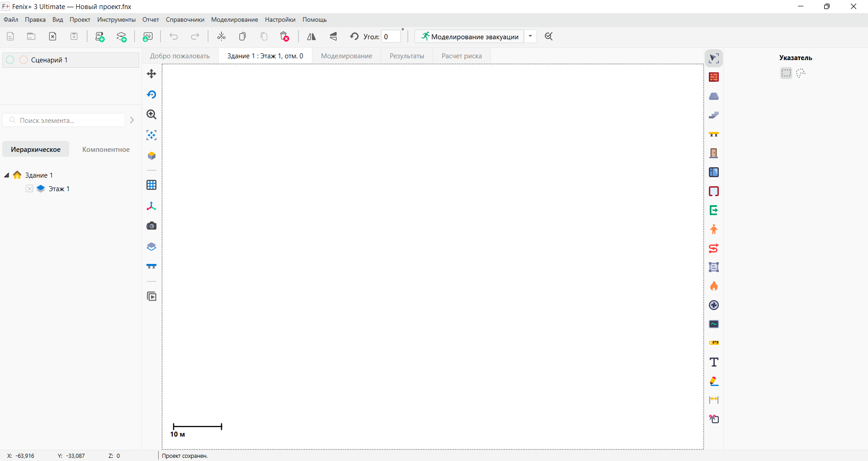Screen dimensions: 868x461
Task: Expand the search arrow next to search field
Action: pos(132,120)
